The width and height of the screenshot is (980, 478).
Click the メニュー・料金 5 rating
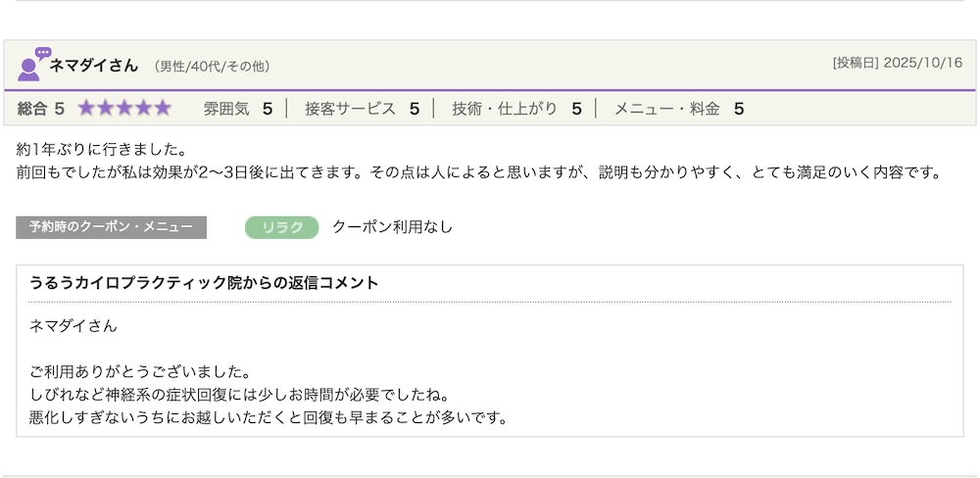tap(679, 110)
